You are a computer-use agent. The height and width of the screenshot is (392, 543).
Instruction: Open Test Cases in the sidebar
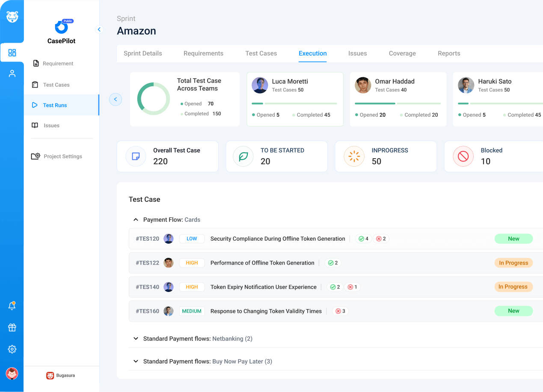click(56, 85)
